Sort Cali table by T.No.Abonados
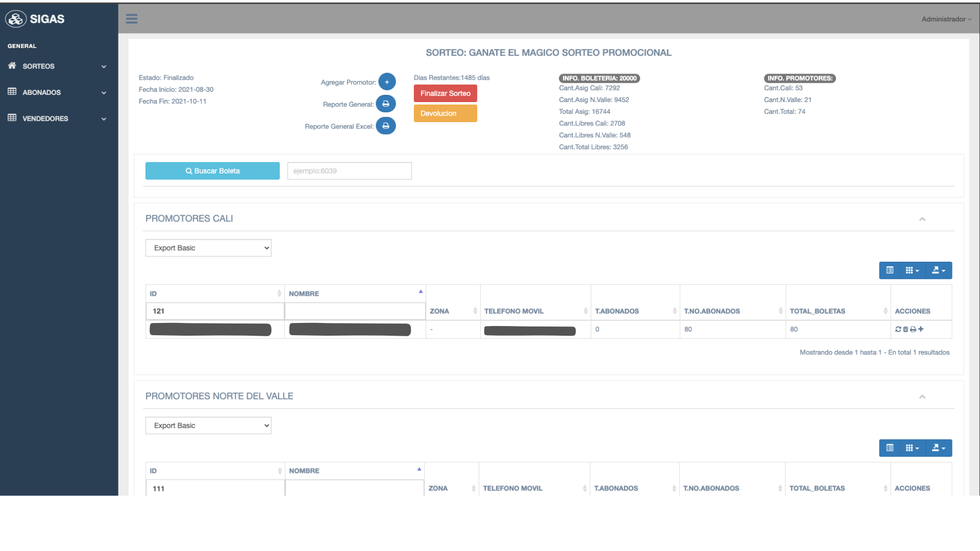This screenshot has height=551, width=980. point(733,311)
